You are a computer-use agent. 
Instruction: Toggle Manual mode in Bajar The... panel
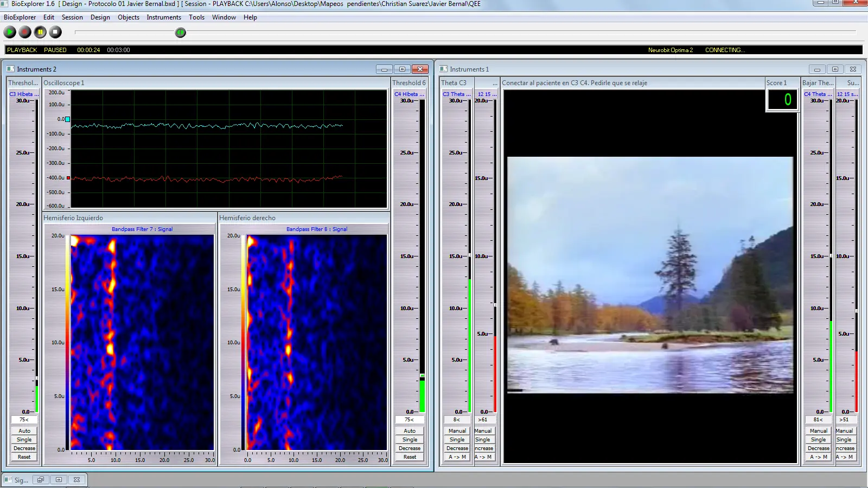pos(819,431)
